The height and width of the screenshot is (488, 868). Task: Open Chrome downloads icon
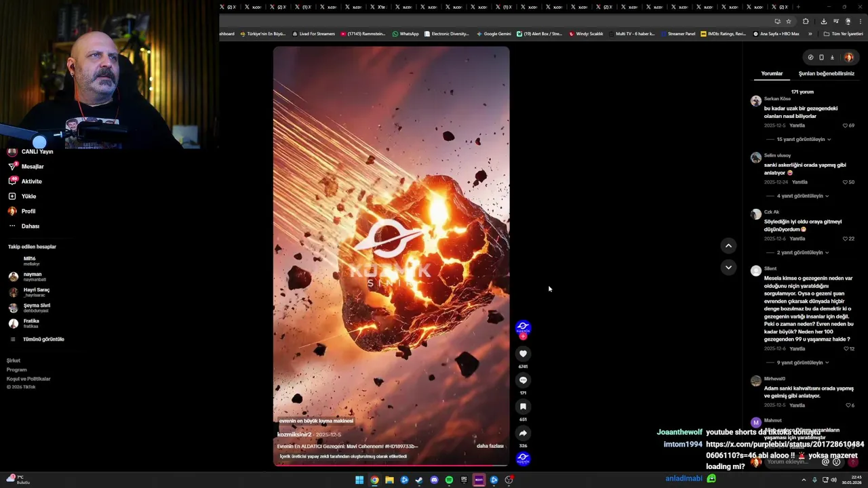(x=823, y=22)
